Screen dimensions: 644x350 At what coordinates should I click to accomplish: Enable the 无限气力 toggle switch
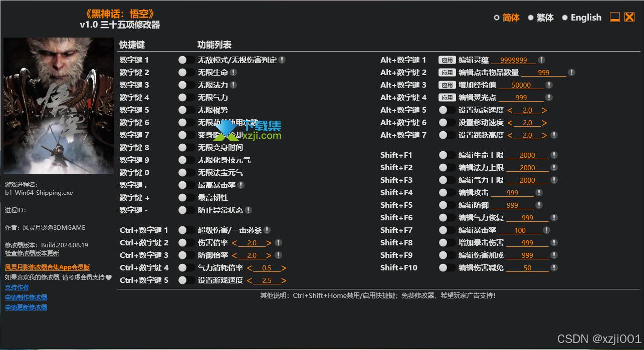pyautogui.click(x=183, y=97)
